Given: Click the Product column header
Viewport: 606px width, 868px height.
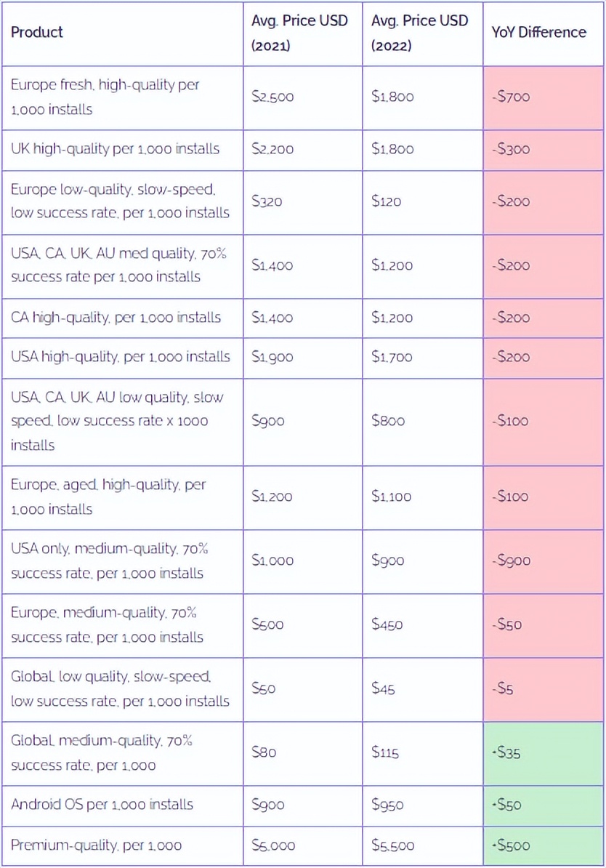Looking at the screenshot, I should click(x=37, y=32).
